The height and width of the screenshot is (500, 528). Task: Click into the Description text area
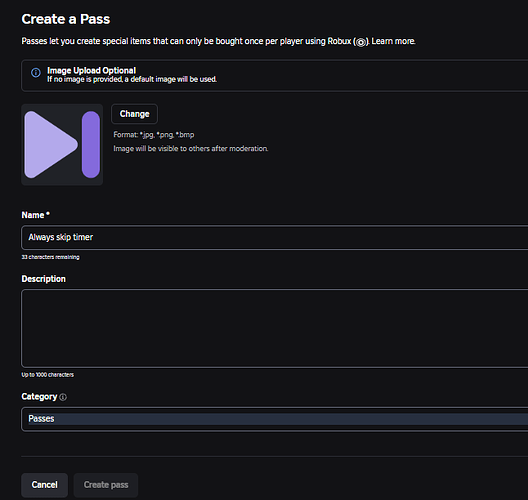coord(274,328)
